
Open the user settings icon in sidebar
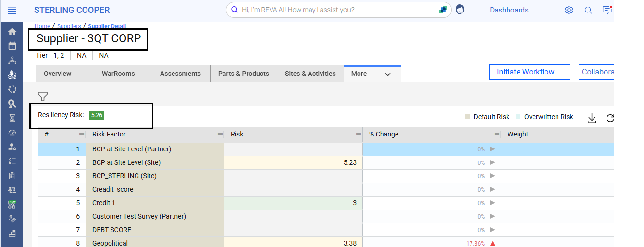click(12, 147)
